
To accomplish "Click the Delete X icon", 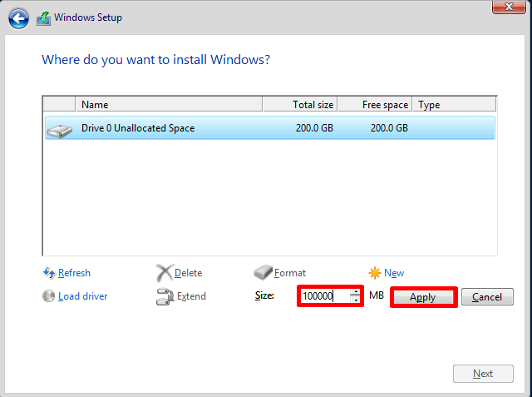I will (x=165, y=273).
